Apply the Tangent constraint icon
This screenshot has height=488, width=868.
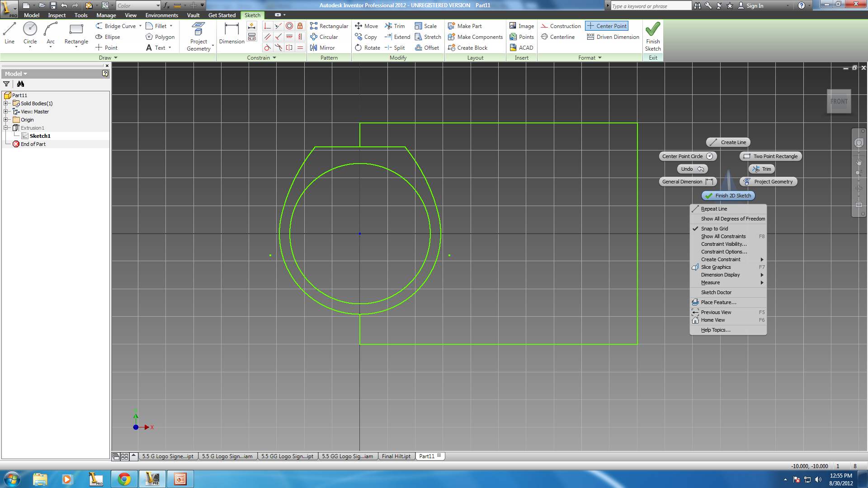[x=268, y=47]
